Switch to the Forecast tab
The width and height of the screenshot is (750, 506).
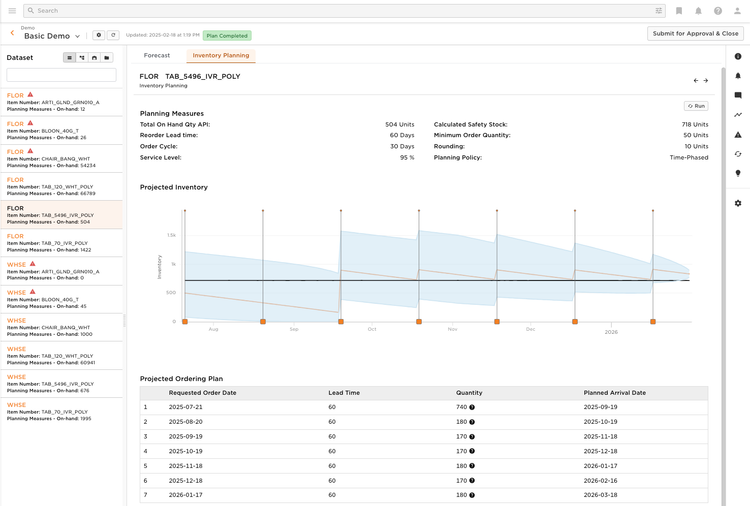(157, 56)
